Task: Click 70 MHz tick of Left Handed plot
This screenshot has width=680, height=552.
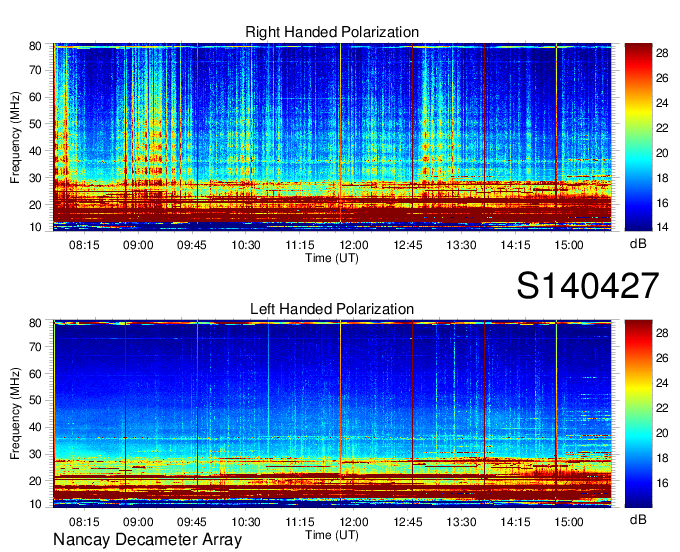Action: click(35, 347)
